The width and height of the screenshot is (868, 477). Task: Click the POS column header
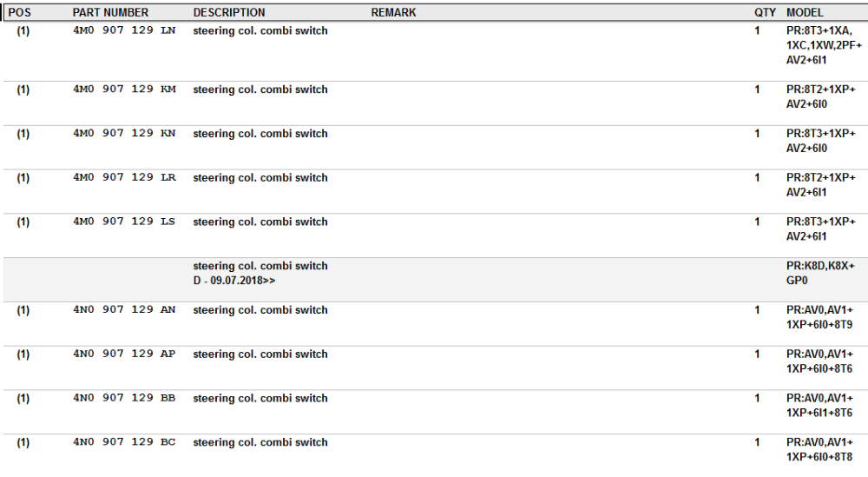pos(19,12)
